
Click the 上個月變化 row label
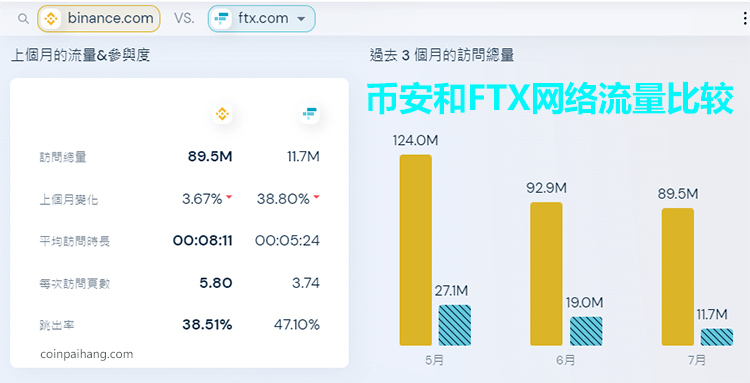click(69, 199)
